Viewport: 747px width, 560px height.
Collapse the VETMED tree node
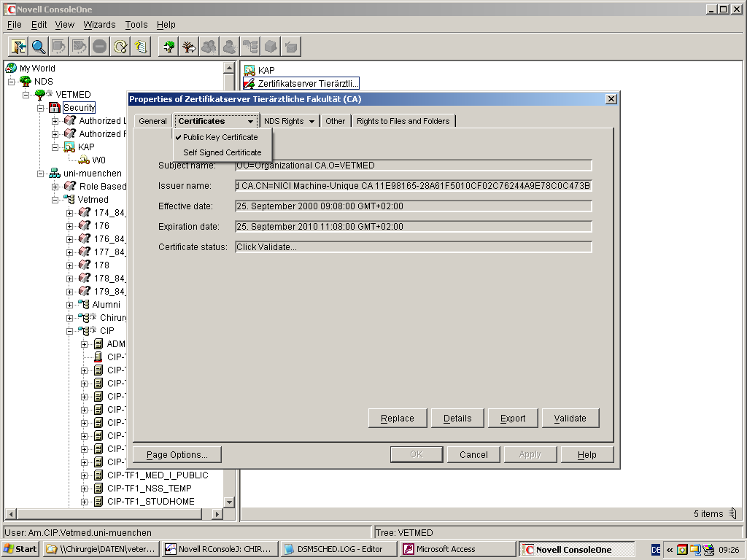coord(26,95)
